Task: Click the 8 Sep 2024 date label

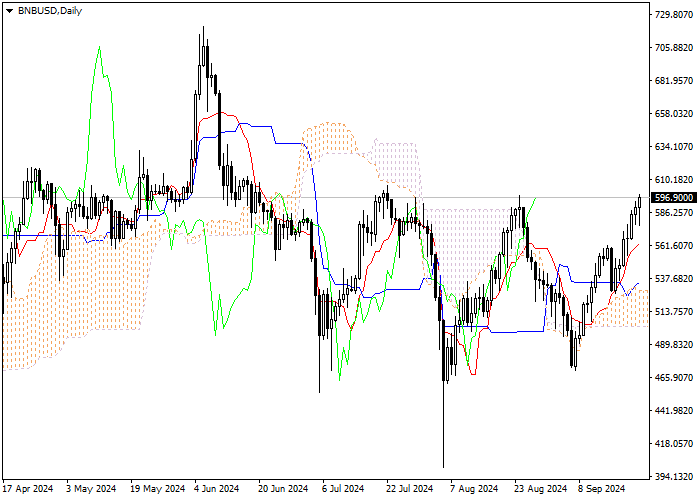Action: [602, 489]
